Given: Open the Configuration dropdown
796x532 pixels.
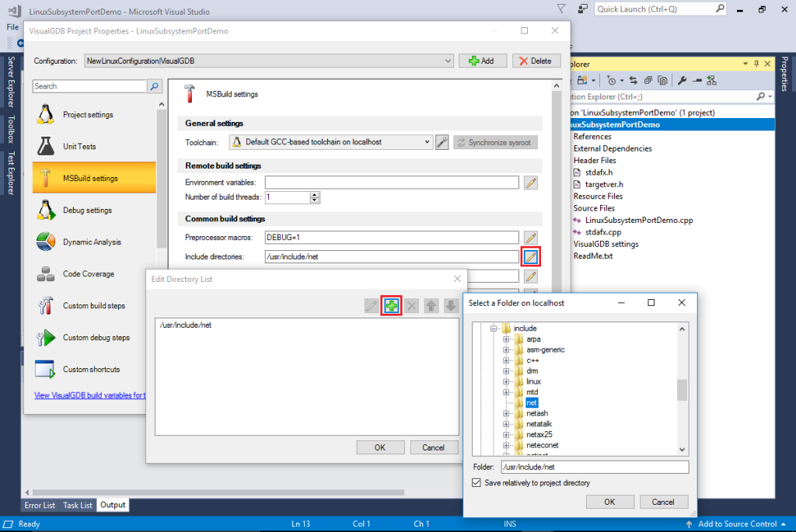Looking at the screenshot, I should point(449,61).
